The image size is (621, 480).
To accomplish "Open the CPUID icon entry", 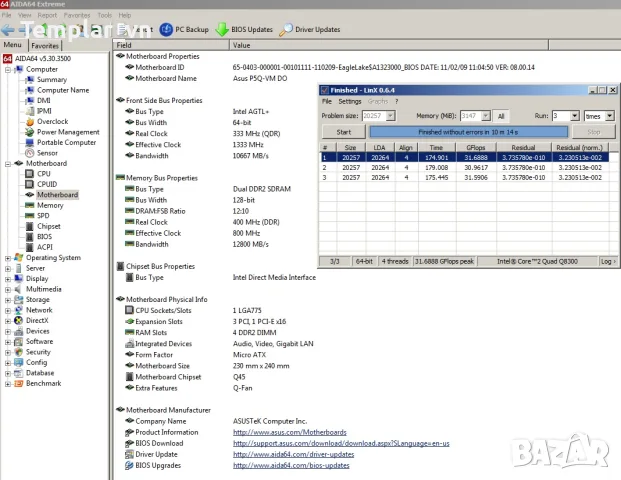I will [30, 184].
